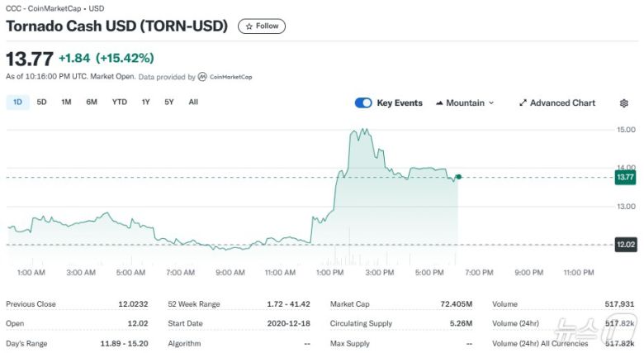The height and width of the screenshot is (353, 644).
Task: Click the chart settings gear icon
Action: 623,103
